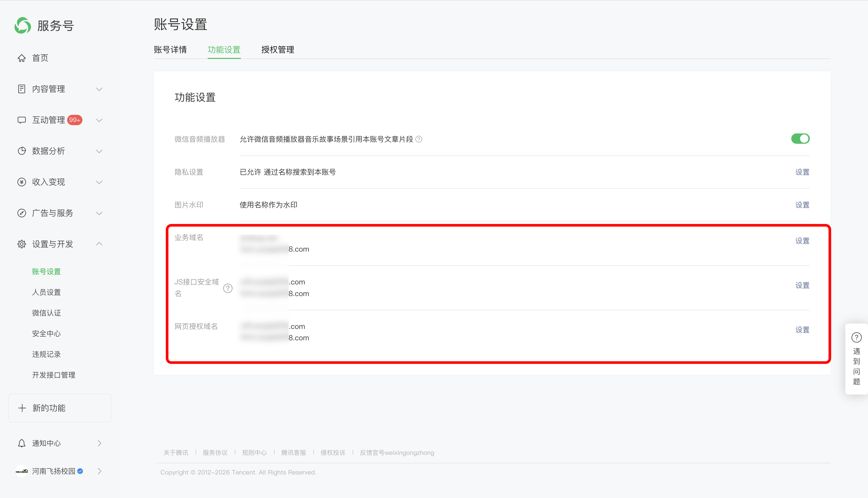
Task: Select the 功能设置 tab
Action: point(224,50)
